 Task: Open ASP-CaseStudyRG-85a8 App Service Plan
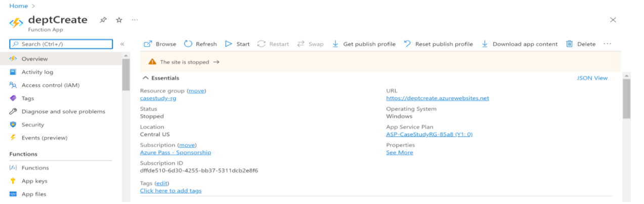pyautogui.click(x=430, y=134)
